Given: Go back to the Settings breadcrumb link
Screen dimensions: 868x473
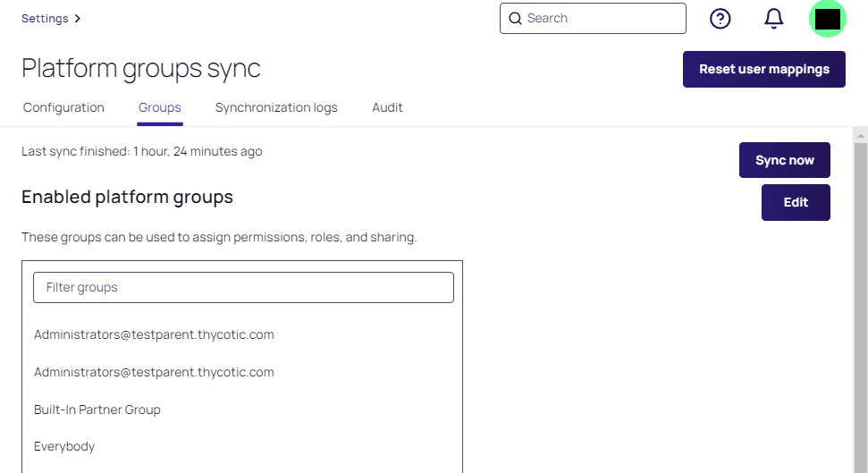Looking at the screenshot, I should [45, 18].
